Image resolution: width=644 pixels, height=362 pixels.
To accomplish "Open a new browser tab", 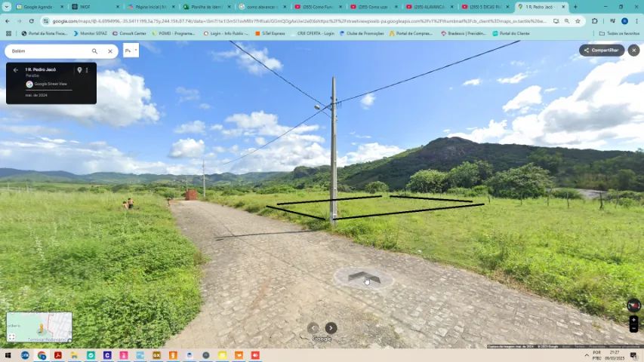I will coord(575,7).
